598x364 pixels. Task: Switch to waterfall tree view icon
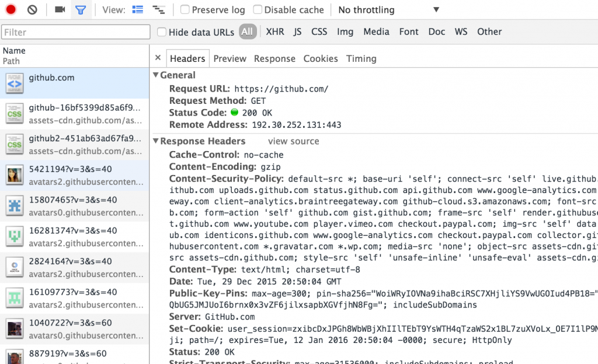pyautogui.click(x=158, y=10)
